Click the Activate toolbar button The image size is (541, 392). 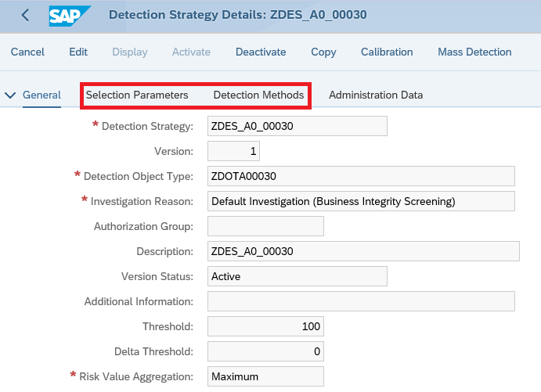191,52
